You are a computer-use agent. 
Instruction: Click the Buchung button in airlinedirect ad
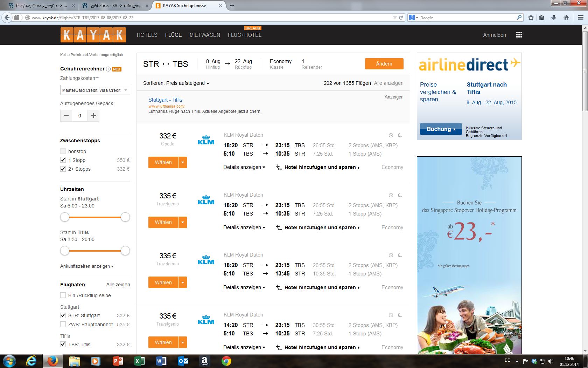tap(441, 129)
